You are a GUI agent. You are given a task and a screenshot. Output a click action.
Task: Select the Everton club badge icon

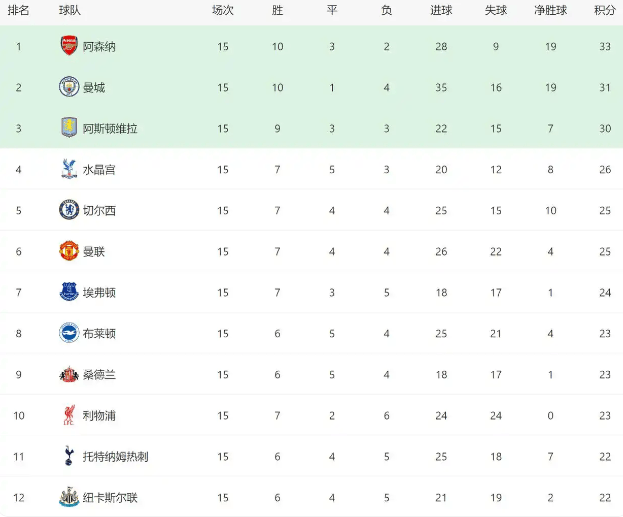[68, 292]
